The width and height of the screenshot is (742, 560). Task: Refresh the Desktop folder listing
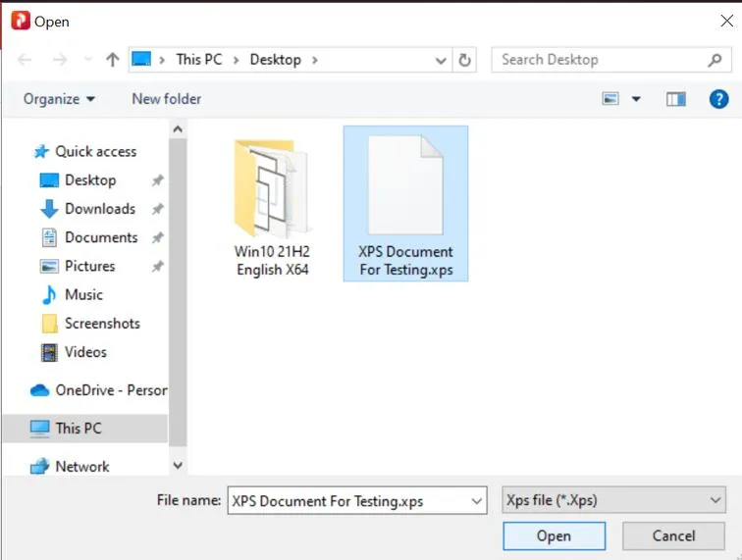[x=465, y=60]
